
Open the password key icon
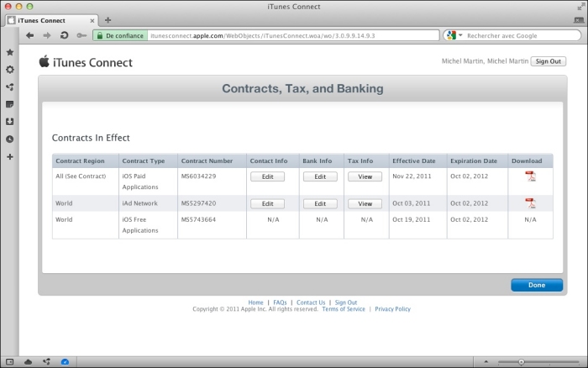(x=81, y=35)
